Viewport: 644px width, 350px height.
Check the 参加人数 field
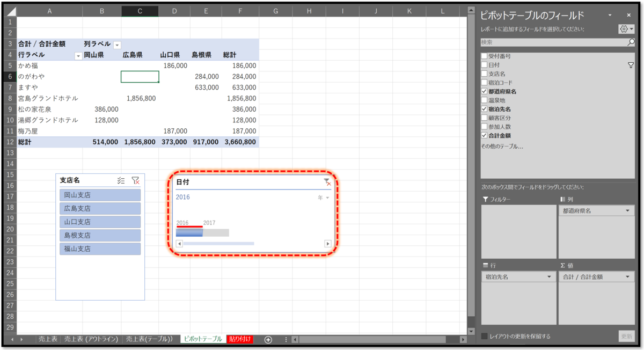(485, 127)
